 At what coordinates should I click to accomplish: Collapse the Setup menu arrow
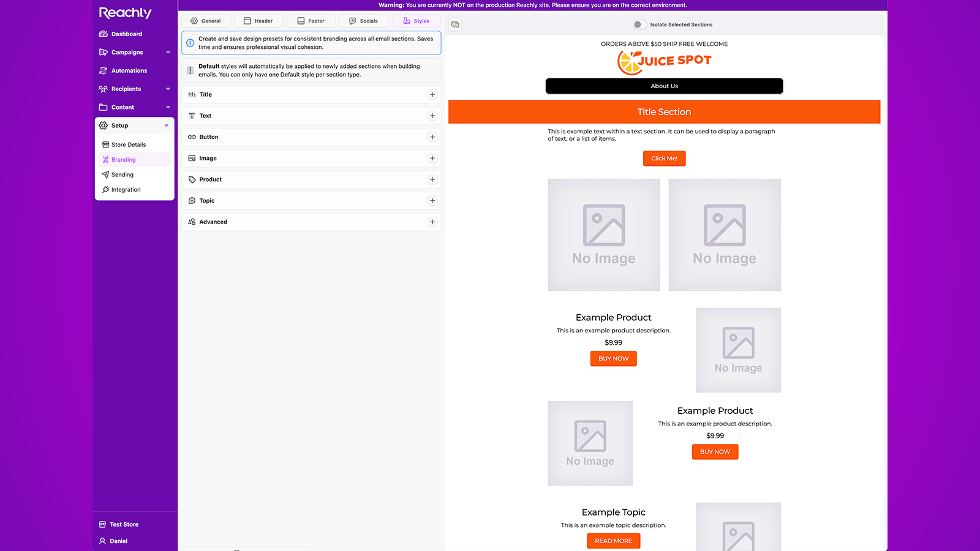167,126
